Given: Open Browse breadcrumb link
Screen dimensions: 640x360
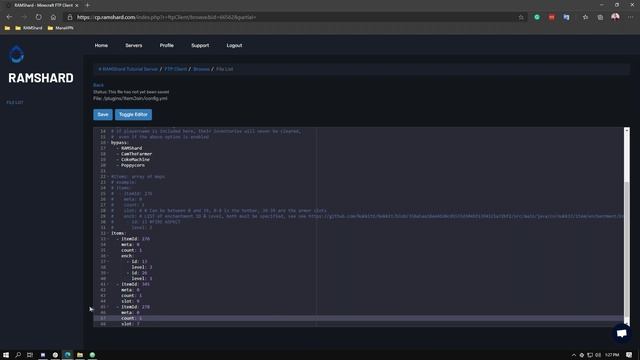Looking at the screenshot, I should coord(201,69).
